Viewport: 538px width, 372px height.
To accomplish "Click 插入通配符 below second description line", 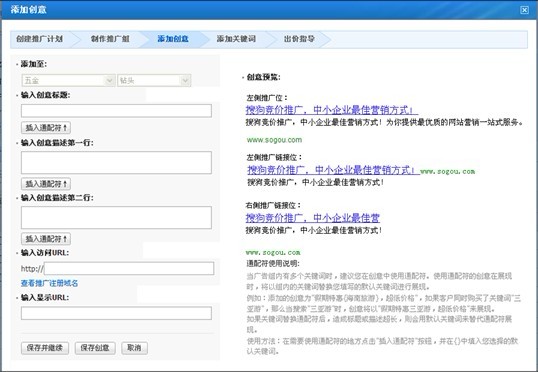I will pos(46,239).
